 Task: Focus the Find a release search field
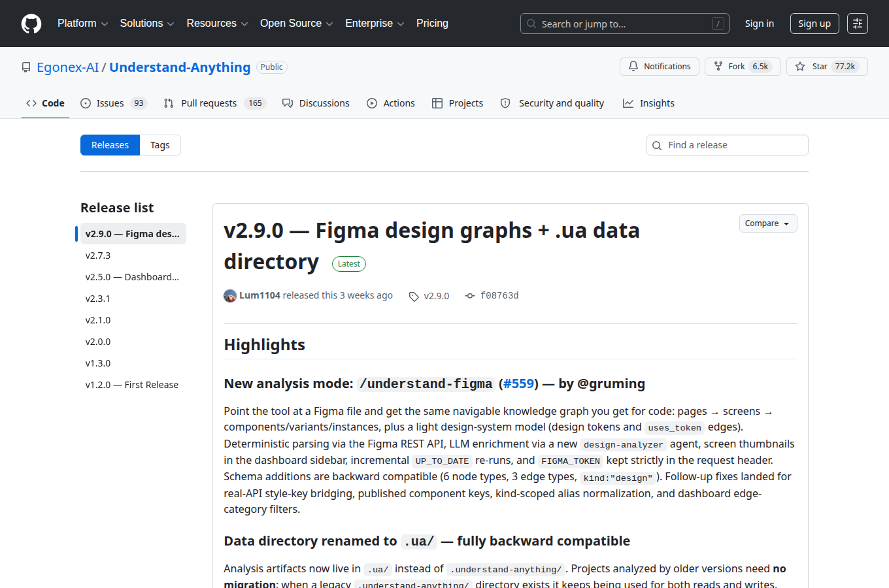[728, 145]
